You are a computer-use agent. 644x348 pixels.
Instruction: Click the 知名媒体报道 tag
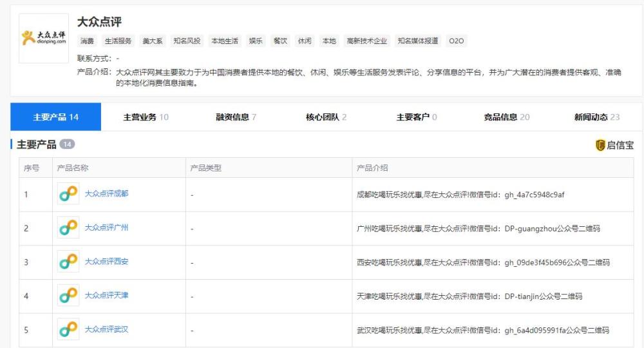point(418,41)
